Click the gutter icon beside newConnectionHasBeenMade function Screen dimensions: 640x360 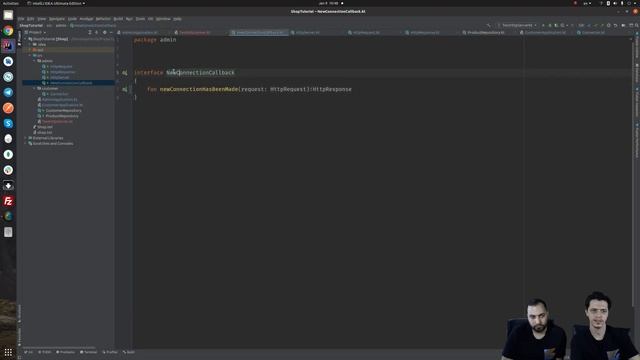coord(124,89)
